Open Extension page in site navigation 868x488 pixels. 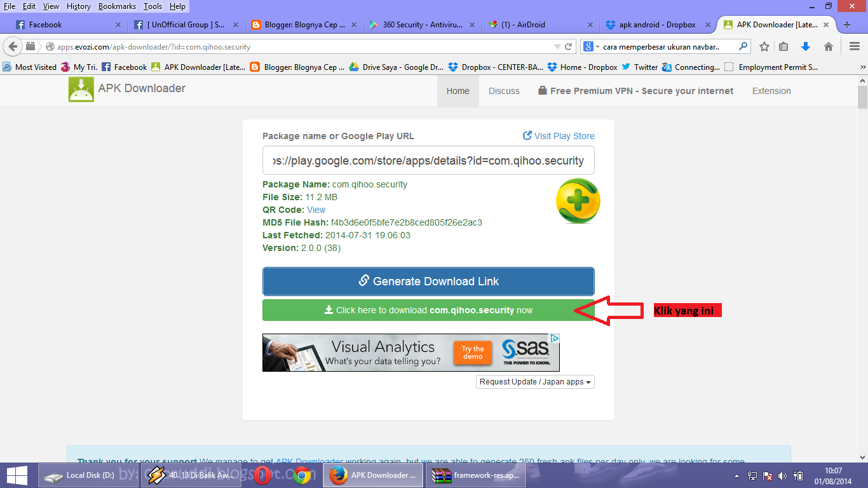[x=771, y=91]
